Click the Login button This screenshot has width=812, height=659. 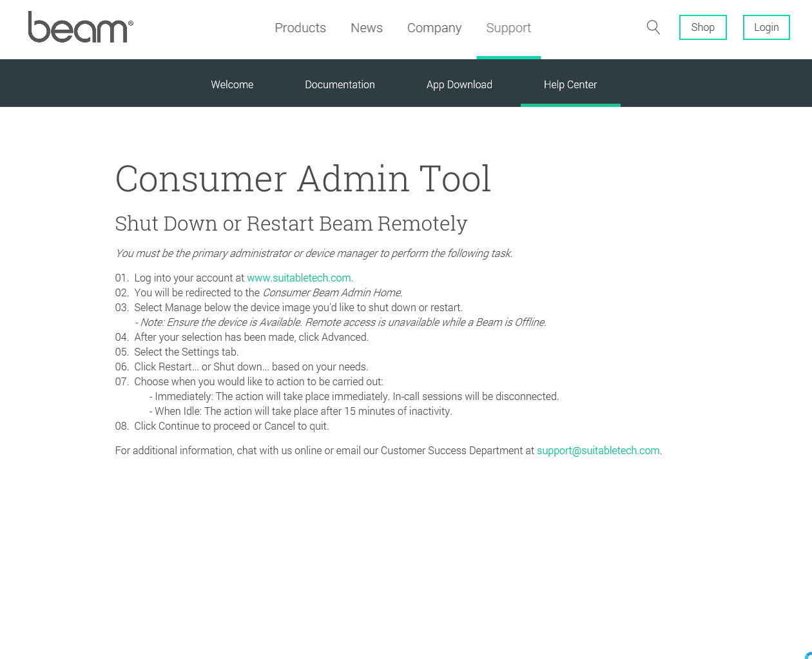(x=766, y=27)
